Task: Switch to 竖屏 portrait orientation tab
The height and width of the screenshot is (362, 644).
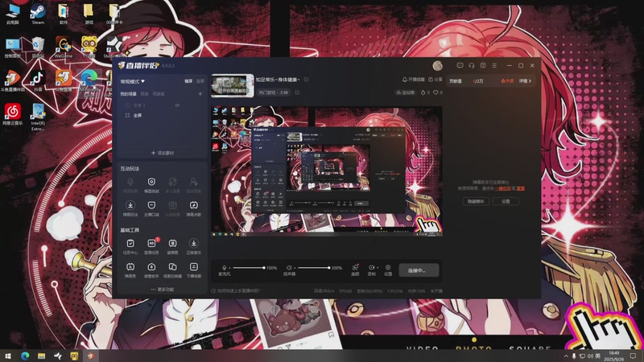Action: [x=200, y=81]
